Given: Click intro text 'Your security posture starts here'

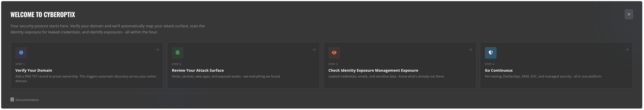Looking at the screenshot, I should pyautogui.click(x=39, y=26).
